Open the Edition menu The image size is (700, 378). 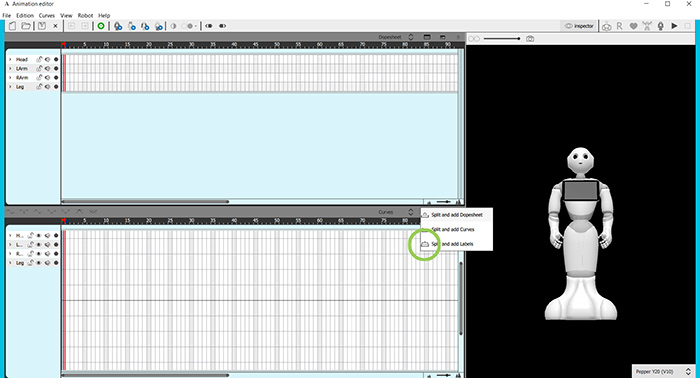tap(25, 15)
